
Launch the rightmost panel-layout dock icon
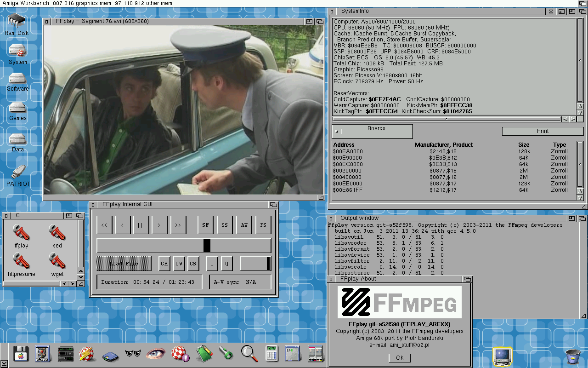(x=316, y=353)
